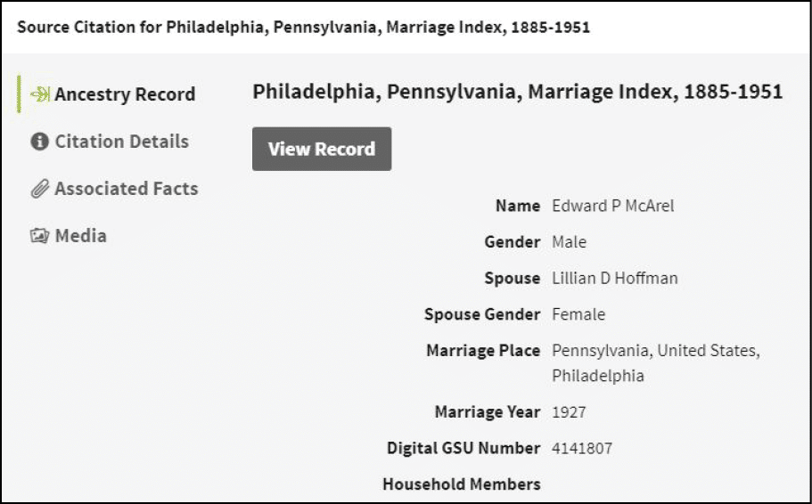Screen dimensions: 812x504
Task: Select the name Edward P McArel
Action: 612,206
